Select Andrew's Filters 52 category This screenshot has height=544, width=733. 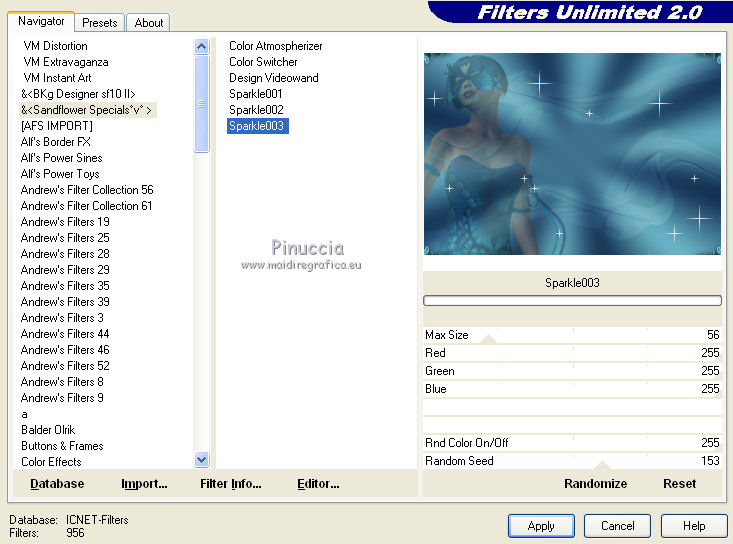[65, 365]
